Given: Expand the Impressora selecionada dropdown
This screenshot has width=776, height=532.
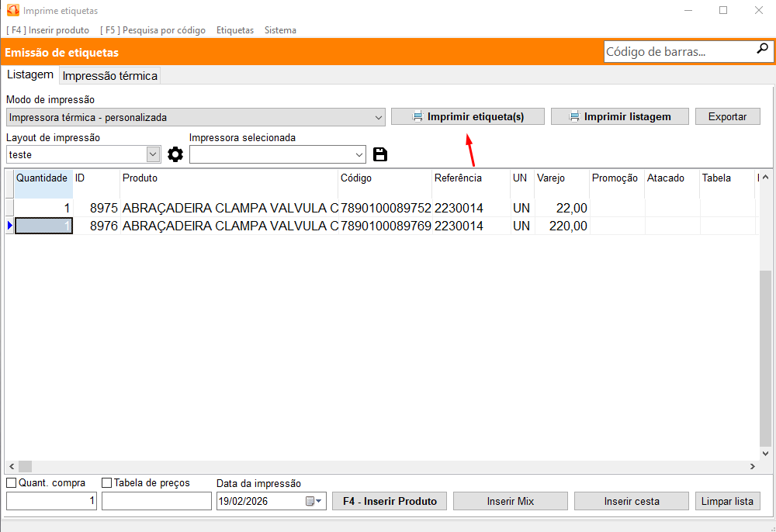Looking at the screenshot, I should 359,154.
